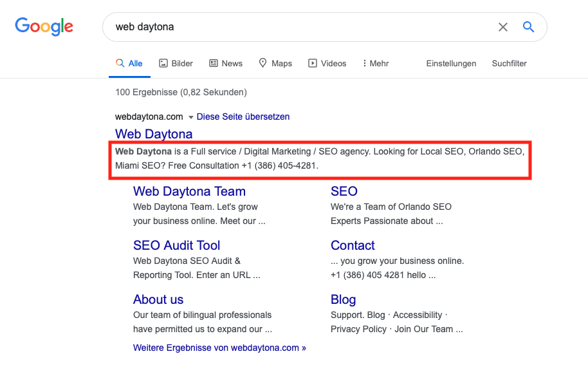This screenshot has width=588, height=365.
Task: Open the 'SEO' sitelink
Action: pos(344,191)
